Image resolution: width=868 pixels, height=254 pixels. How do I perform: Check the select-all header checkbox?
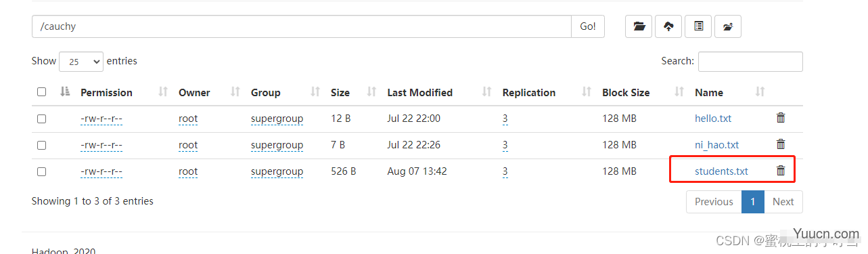click(42, 92)
